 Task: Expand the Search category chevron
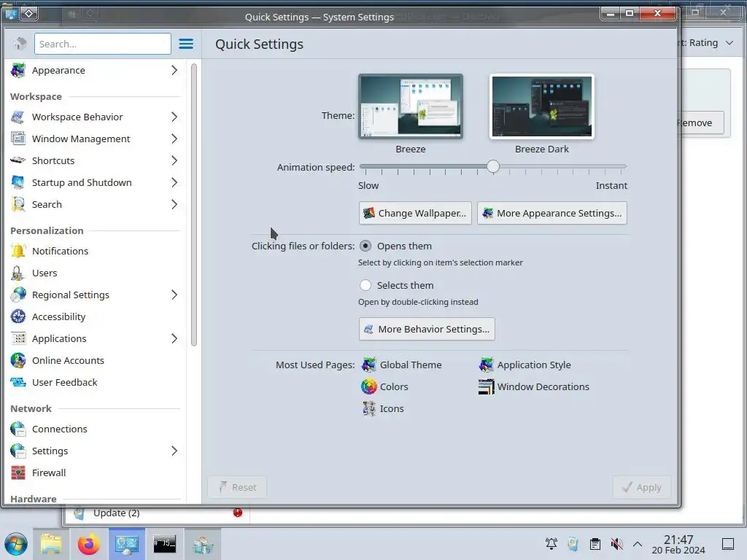pyautogui.click(x=174, y=204)
